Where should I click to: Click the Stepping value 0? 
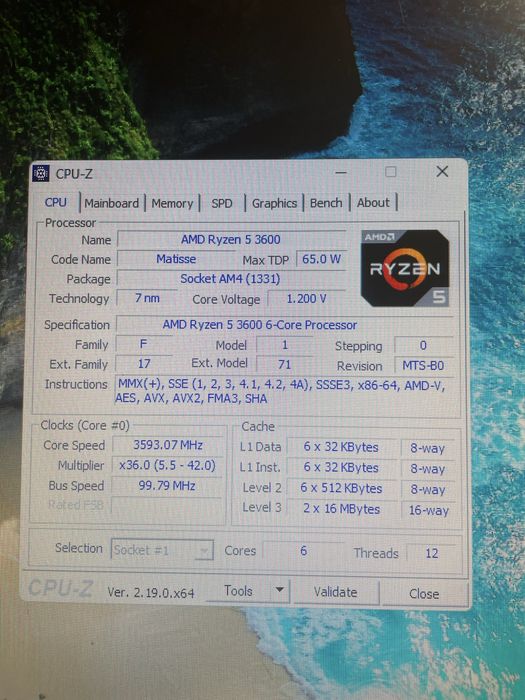coord(424,346)
